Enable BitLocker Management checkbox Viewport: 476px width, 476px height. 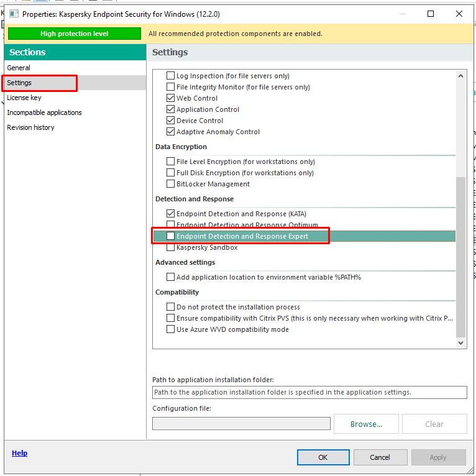point(170,184)
